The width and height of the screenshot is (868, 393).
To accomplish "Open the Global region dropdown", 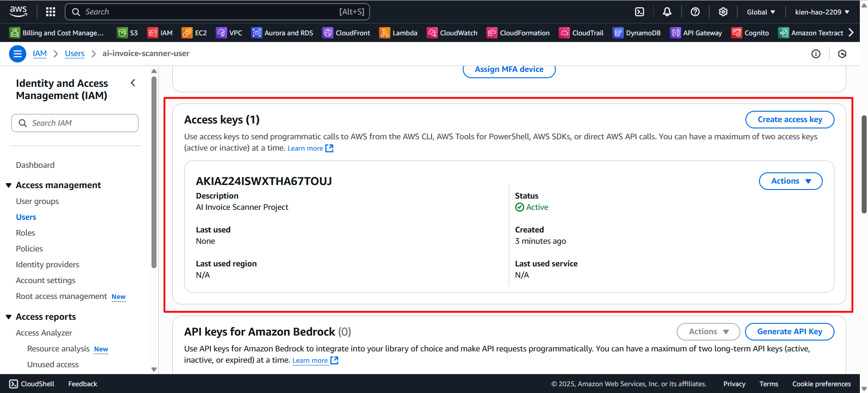I will pyautogui.click(x=761, y=12).
